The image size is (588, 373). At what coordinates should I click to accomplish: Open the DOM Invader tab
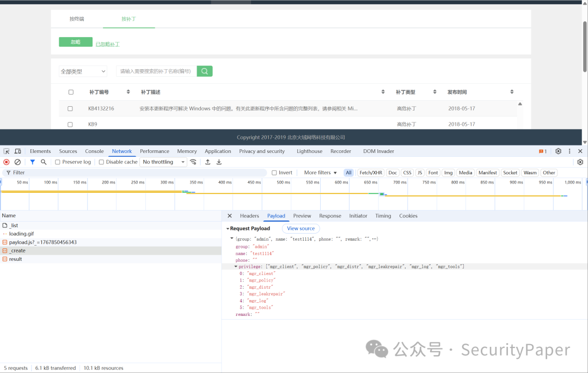378,151
